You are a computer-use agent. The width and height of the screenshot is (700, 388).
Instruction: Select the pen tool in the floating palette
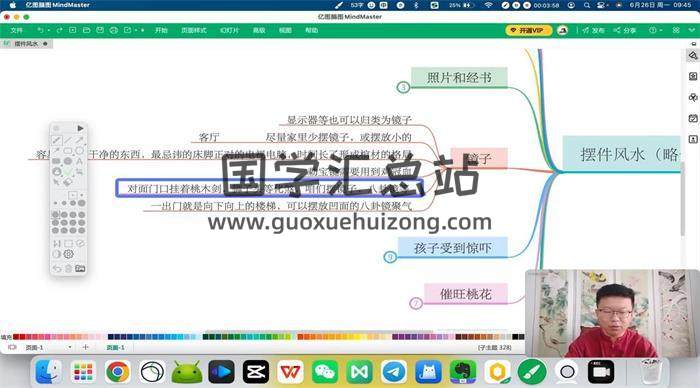[x=57, y=141]
